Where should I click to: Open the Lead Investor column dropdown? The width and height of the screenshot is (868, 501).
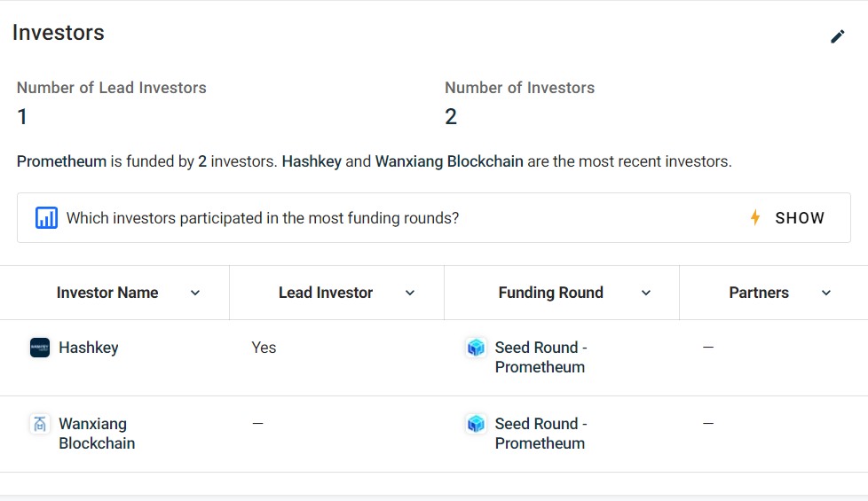(x=410, y=294)
